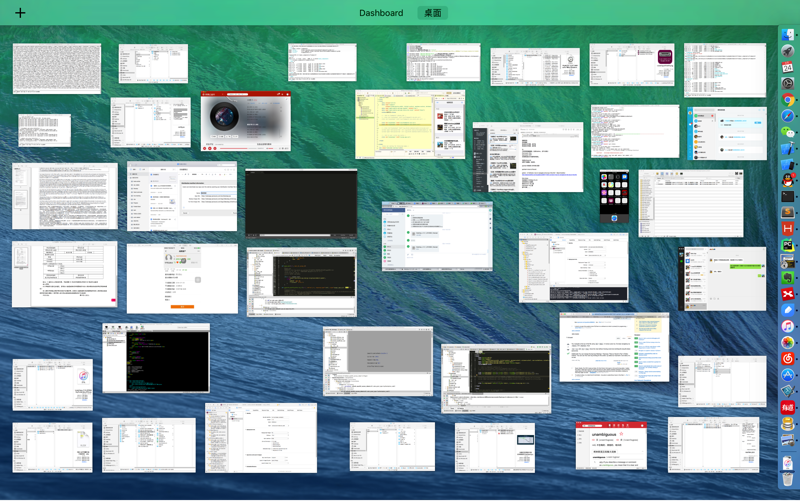Open iTunes music note icon in Dock
The image size is (800, 501).
[x=788, y=326]
